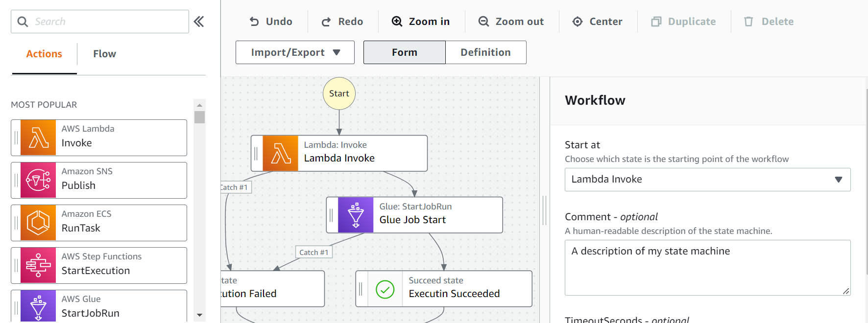Select the Execution Failed state node
The image size is (868, 323).
tap(272, 289)
